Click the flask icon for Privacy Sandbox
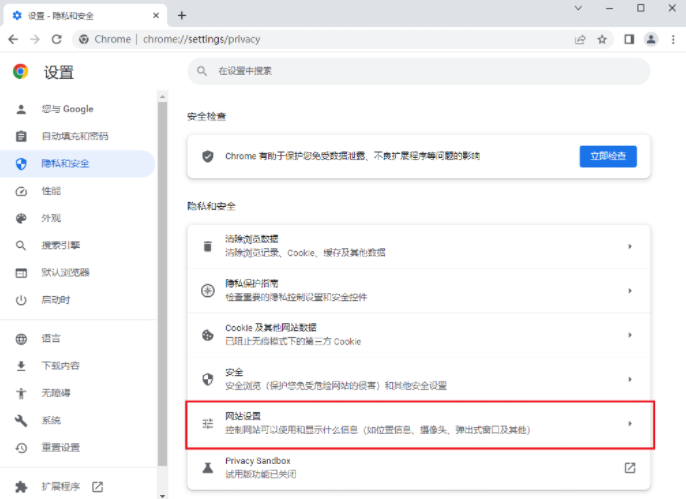The image size is (686, 499). [208, 468]
